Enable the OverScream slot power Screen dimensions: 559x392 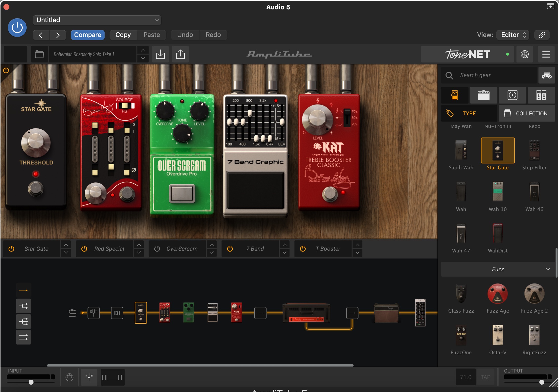click(157, 249)
